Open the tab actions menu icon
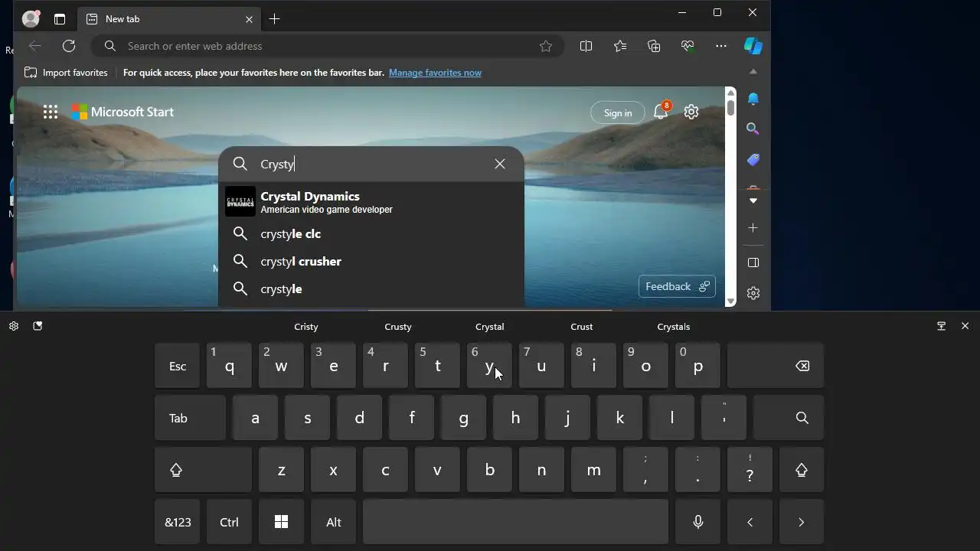 [x=60, y=19]
